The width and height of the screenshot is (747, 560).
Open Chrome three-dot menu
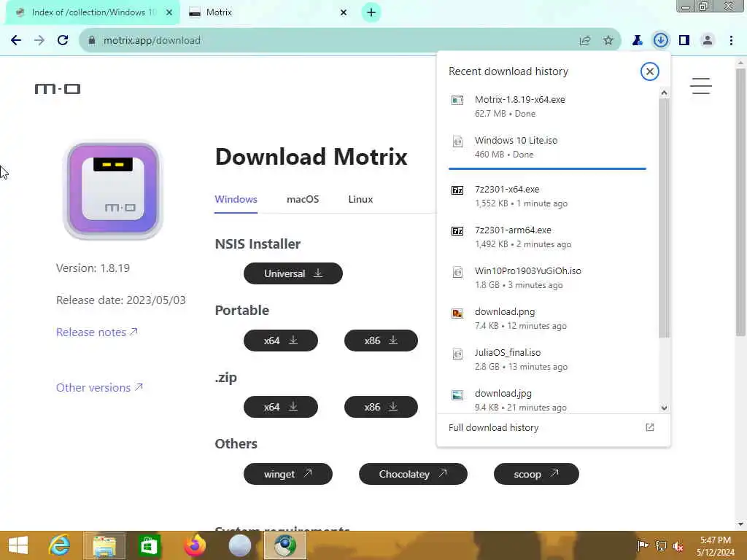[731, 41]
